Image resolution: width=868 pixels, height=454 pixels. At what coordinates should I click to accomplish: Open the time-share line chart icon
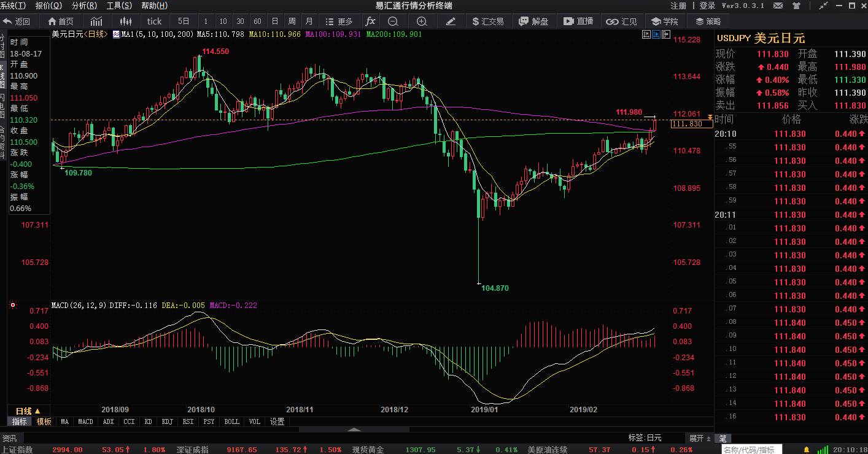(96, 21)
